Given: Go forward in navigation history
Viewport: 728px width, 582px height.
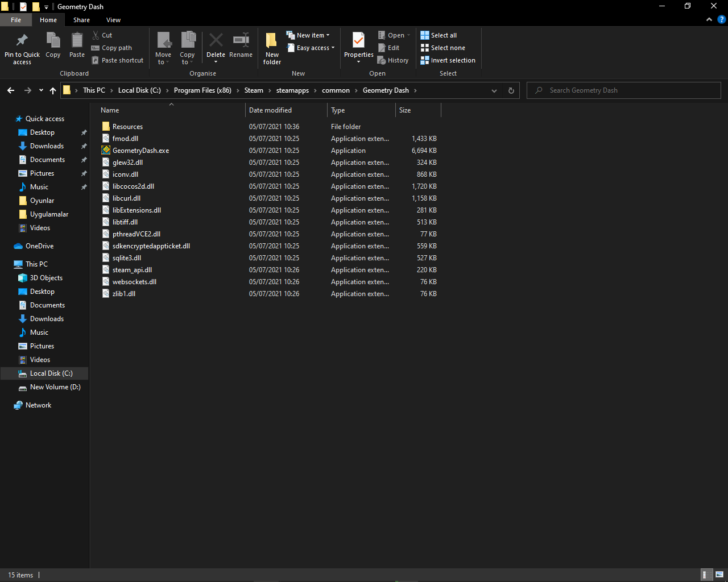Looking at the screenshot, I should click(x=27, y=90).
